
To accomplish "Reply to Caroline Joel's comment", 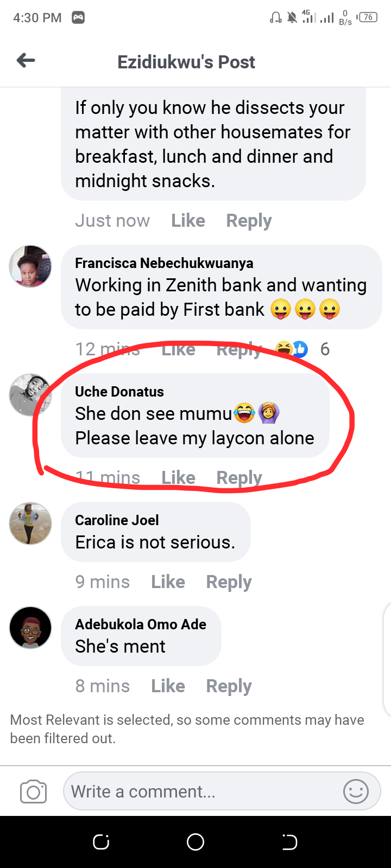I will tap(228, 581).
